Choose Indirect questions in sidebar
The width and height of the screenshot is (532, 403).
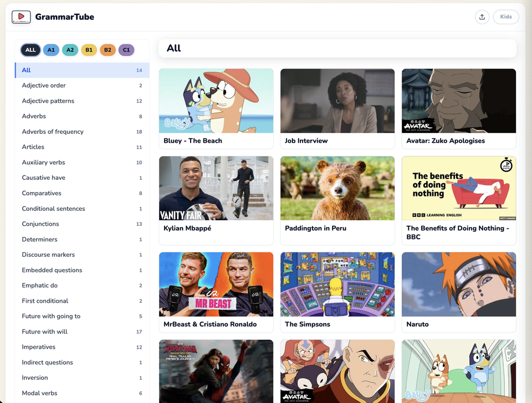(82, 363)
